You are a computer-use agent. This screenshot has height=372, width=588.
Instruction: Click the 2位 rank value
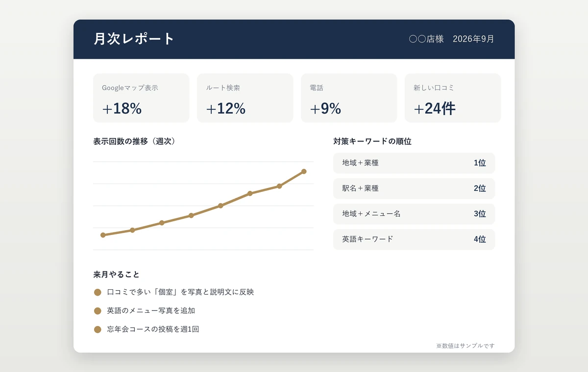coord(480,188)
